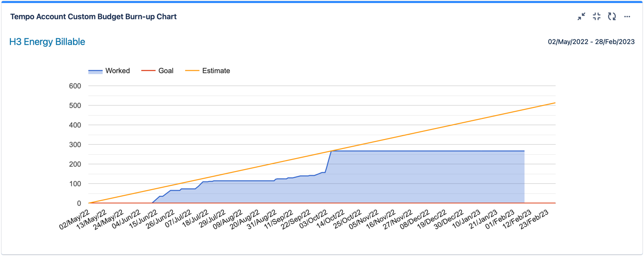
Task: Click the 600 y-axis value label
Action: point(75,86)
